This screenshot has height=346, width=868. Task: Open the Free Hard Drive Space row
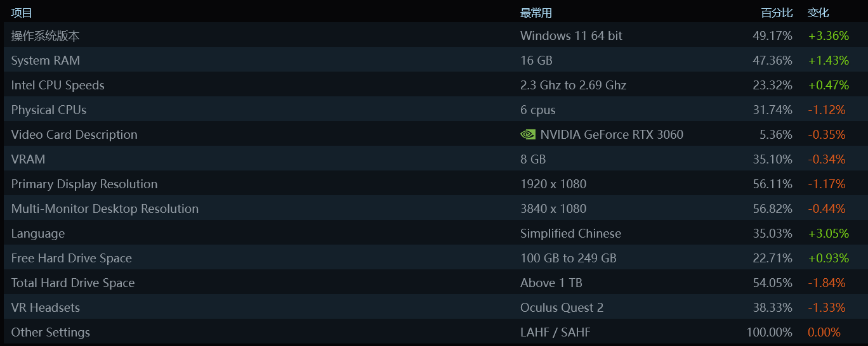433,258
